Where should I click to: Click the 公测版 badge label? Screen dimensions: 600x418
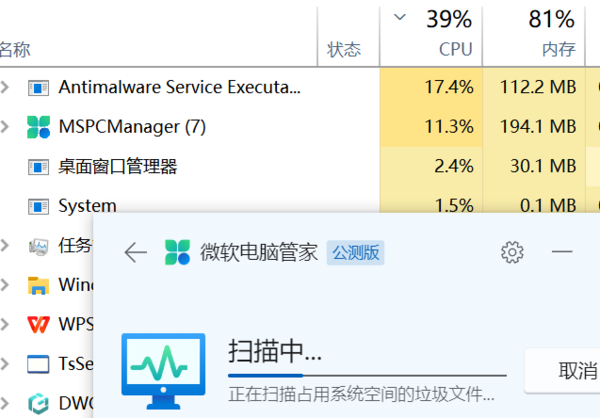pyautogui.click(x=357, y=252)
